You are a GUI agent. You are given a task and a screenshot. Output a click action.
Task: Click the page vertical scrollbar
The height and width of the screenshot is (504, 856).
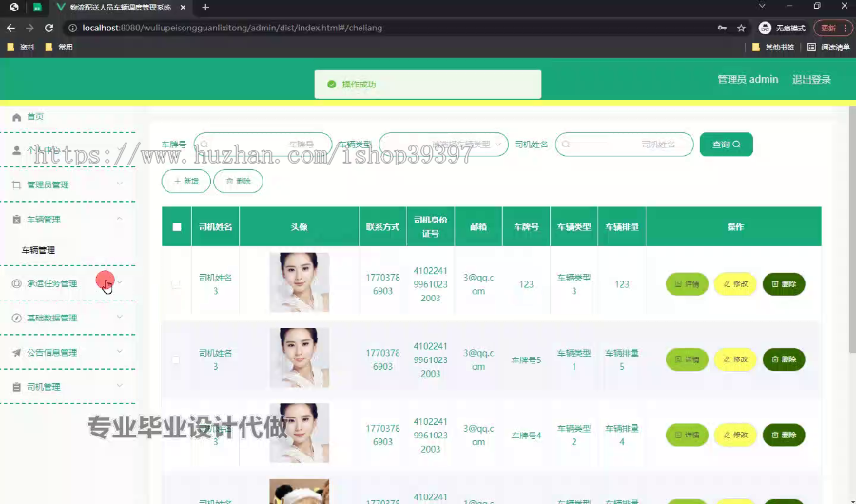click(852, 229)
